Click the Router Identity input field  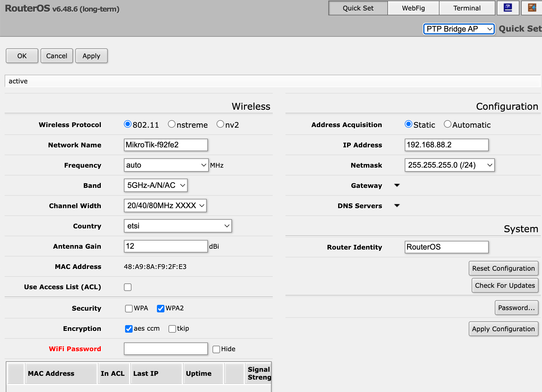tap(447, 247)
